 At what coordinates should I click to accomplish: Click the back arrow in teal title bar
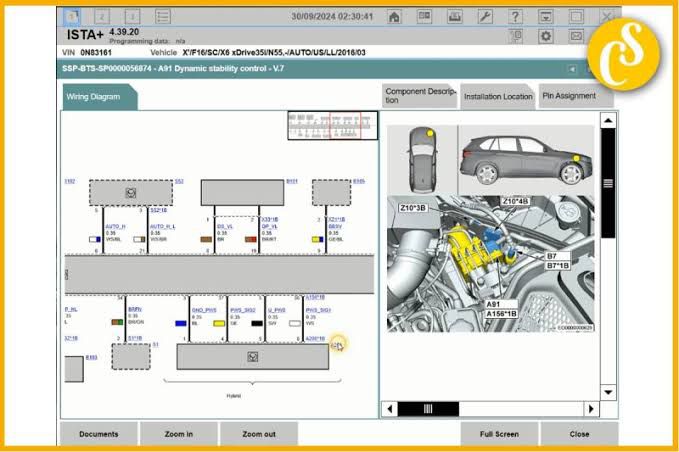(572, 69)
